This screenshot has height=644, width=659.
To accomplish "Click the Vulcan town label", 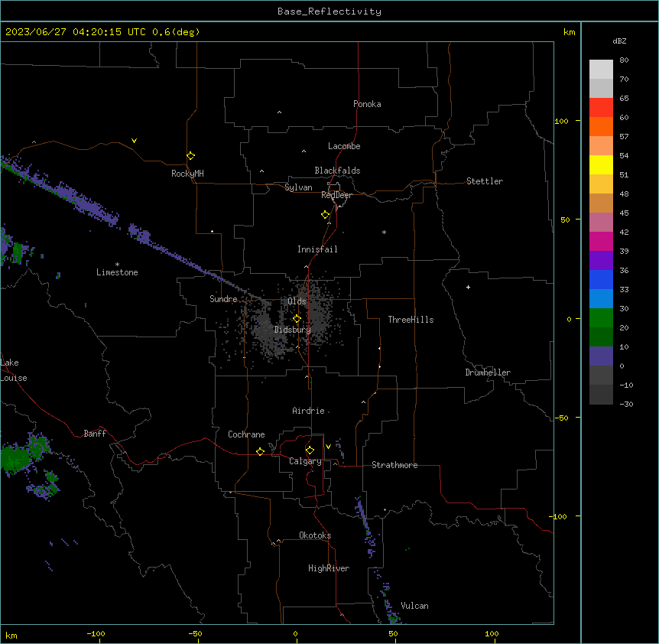I will 414,606.
